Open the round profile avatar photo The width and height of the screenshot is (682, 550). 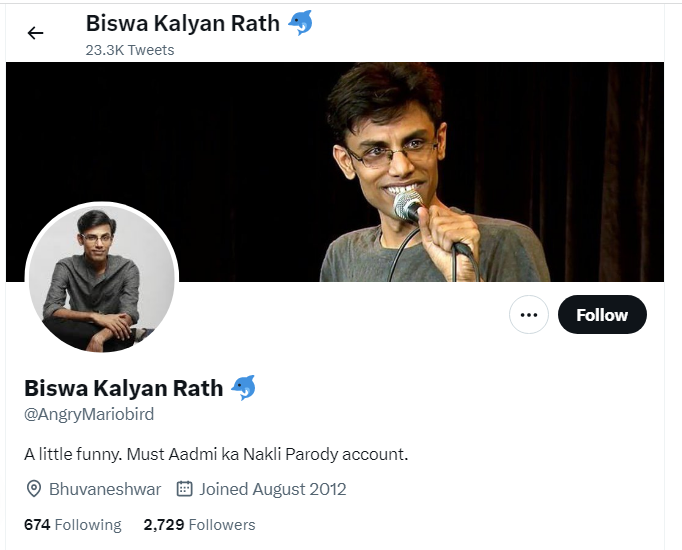[x=101, y=278]
